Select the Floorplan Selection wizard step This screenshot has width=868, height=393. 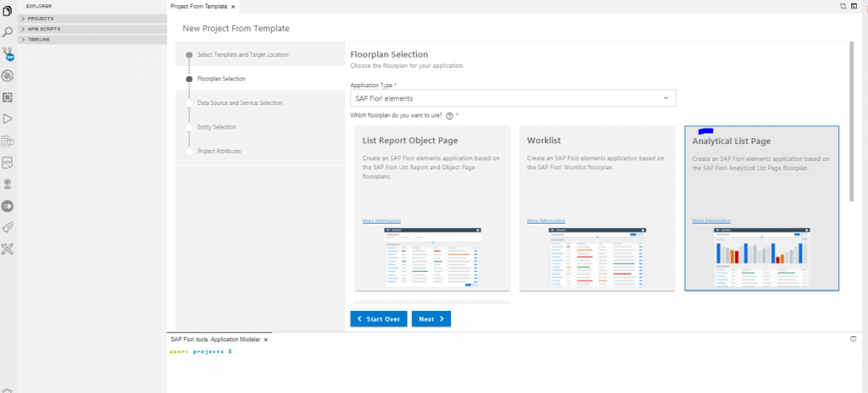tap(221, 79)
